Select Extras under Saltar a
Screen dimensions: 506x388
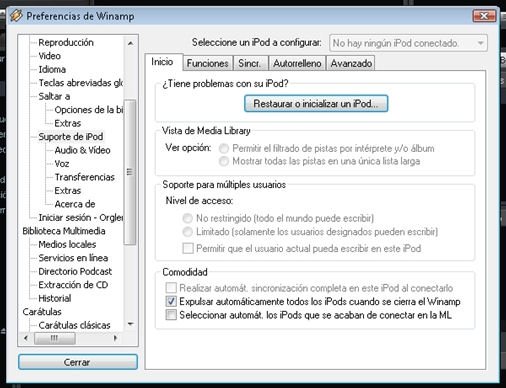click(x=68, y=123)
